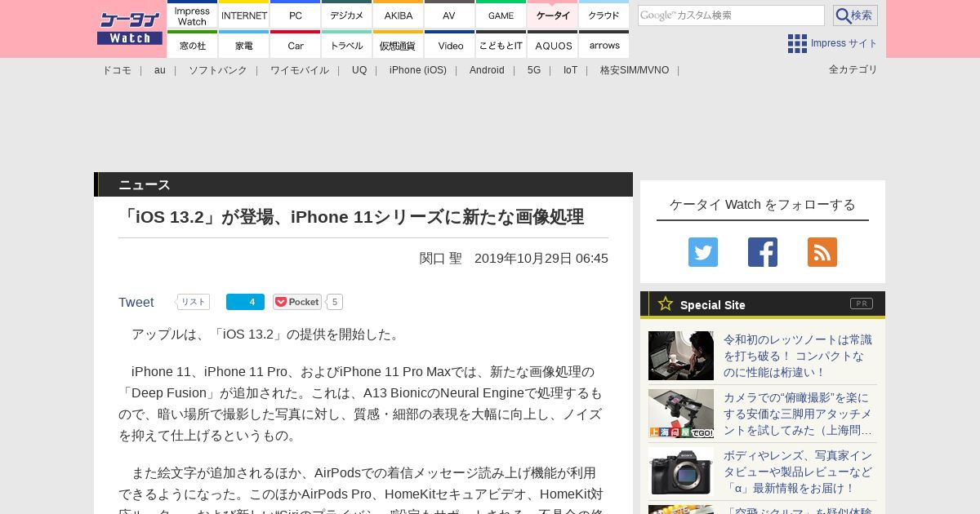Viewport: 980px width, 514px height.
Task: Open the Car Watch tab
Action: (296, 44)
